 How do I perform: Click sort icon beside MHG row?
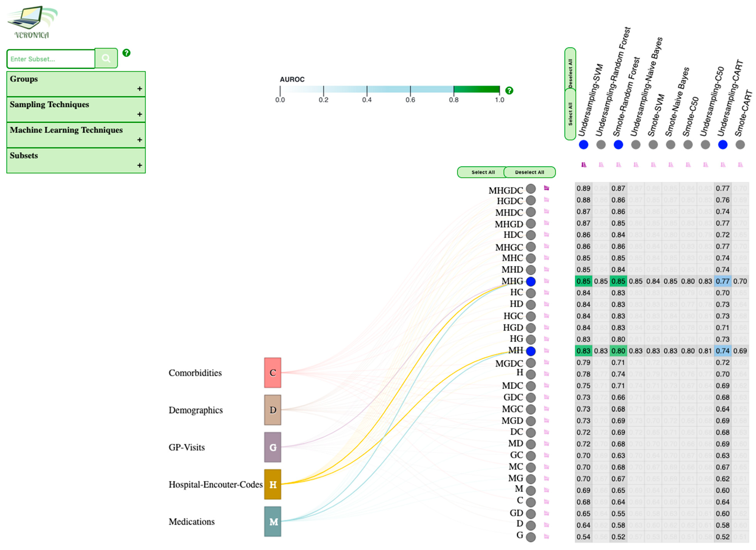(546, 281)
